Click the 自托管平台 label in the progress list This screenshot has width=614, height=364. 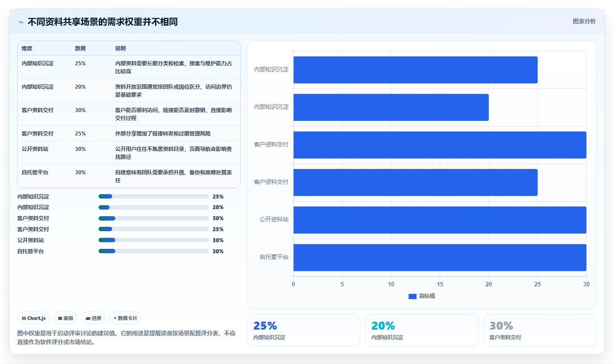point(30,251)
